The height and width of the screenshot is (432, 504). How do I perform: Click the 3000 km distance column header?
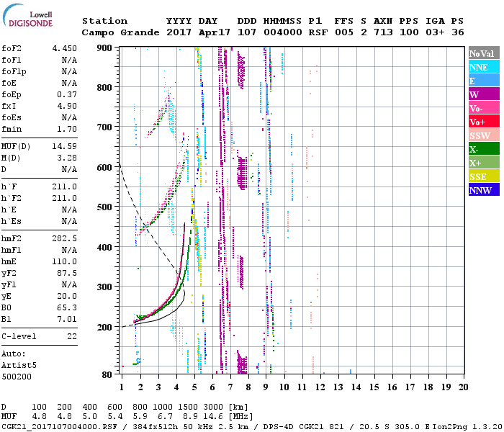click(213, 408)
